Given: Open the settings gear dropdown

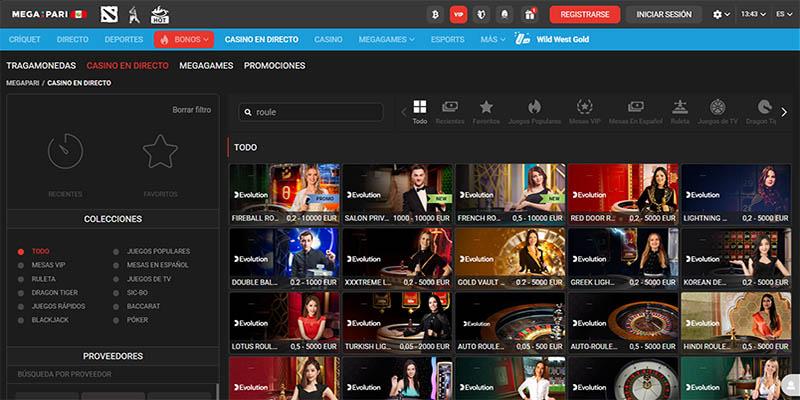Looking at the screenshot, I should tap(721, 15).
